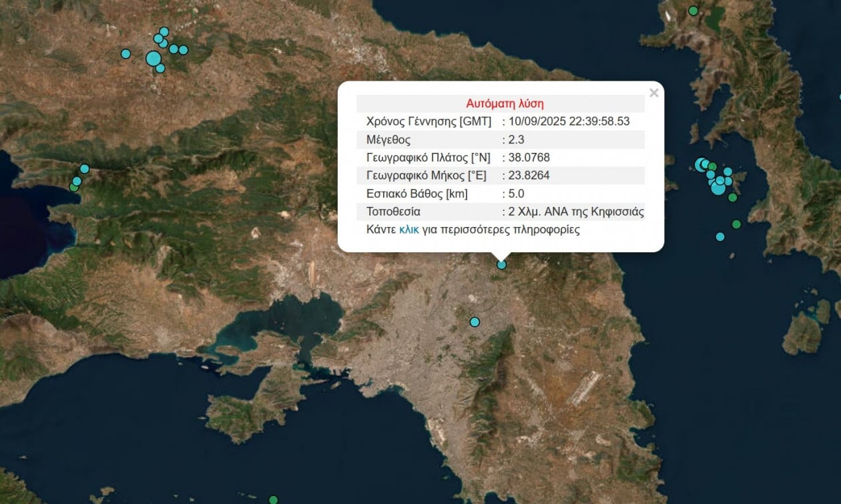Select the lone cyan marker over central Athens

tap(475, 322)
